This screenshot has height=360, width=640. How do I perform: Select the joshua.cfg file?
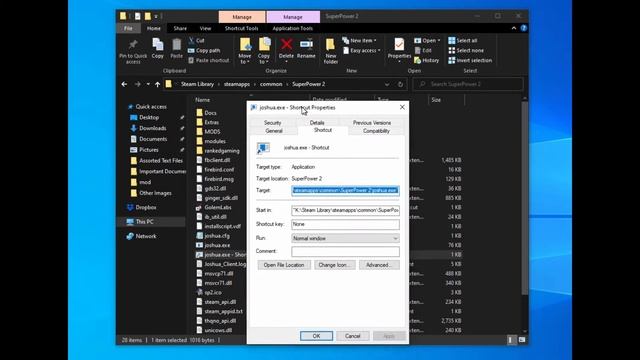217,236
